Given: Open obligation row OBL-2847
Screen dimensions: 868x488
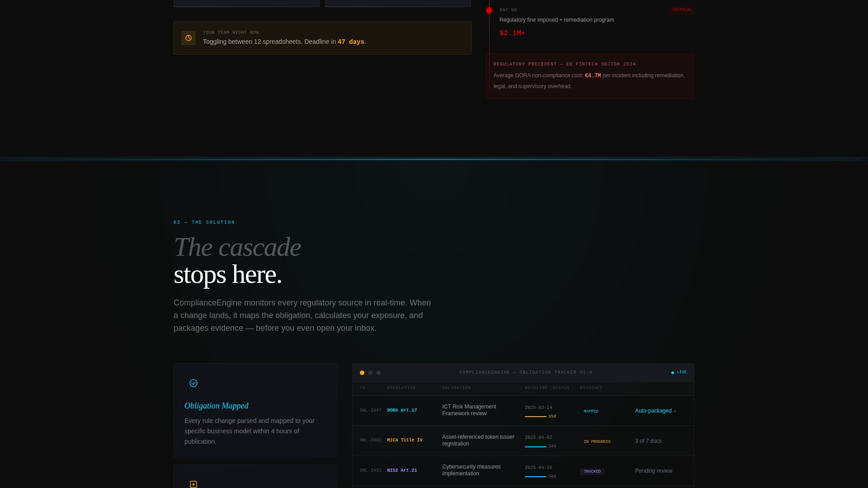Looking at the screenshot, I should click(x=523, y=410).
